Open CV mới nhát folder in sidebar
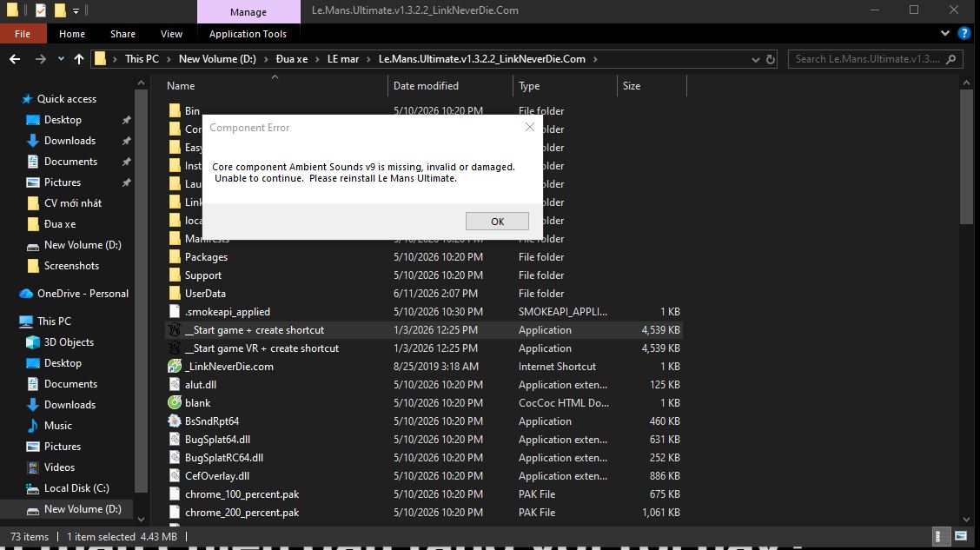Image resolution: width=980 pixels, height=550 pixels. (72, 203)
